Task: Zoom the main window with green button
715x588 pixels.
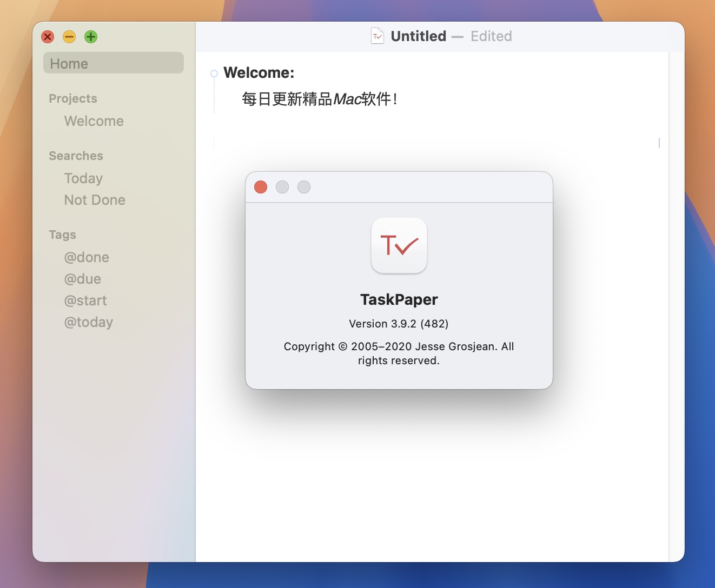Action: 91,37
